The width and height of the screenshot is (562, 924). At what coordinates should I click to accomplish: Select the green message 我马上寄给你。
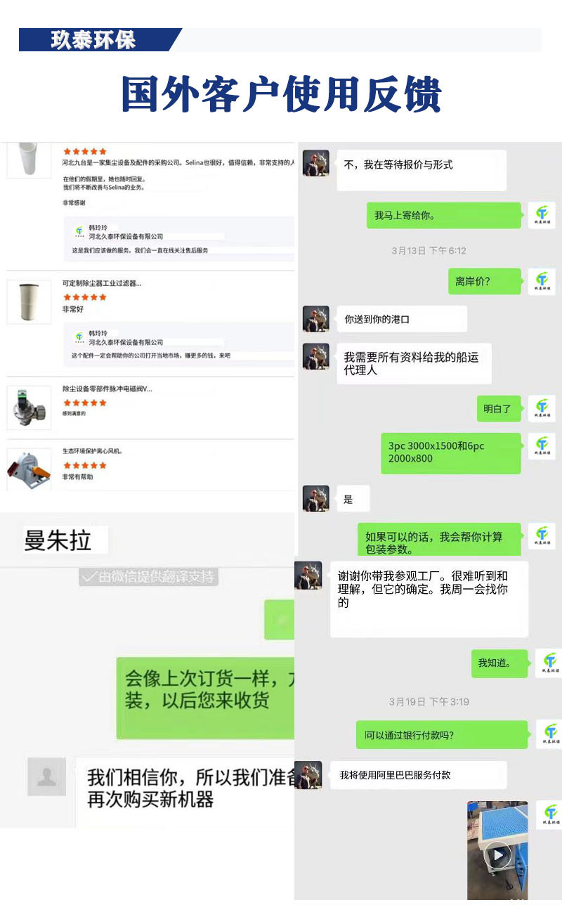[444, 216]
